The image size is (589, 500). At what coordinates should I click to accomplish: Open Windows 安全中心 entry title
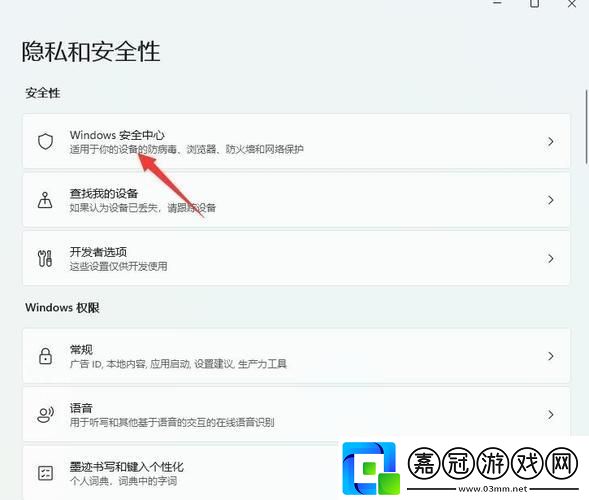117,135
